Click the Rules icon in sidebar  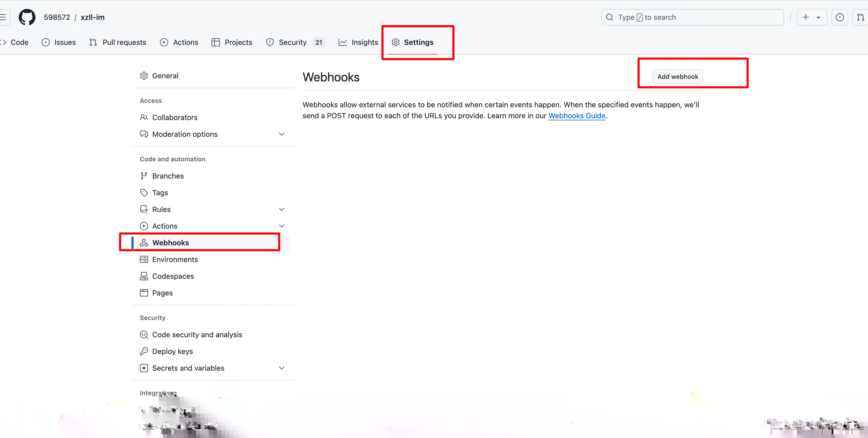(x=144, y=209)
